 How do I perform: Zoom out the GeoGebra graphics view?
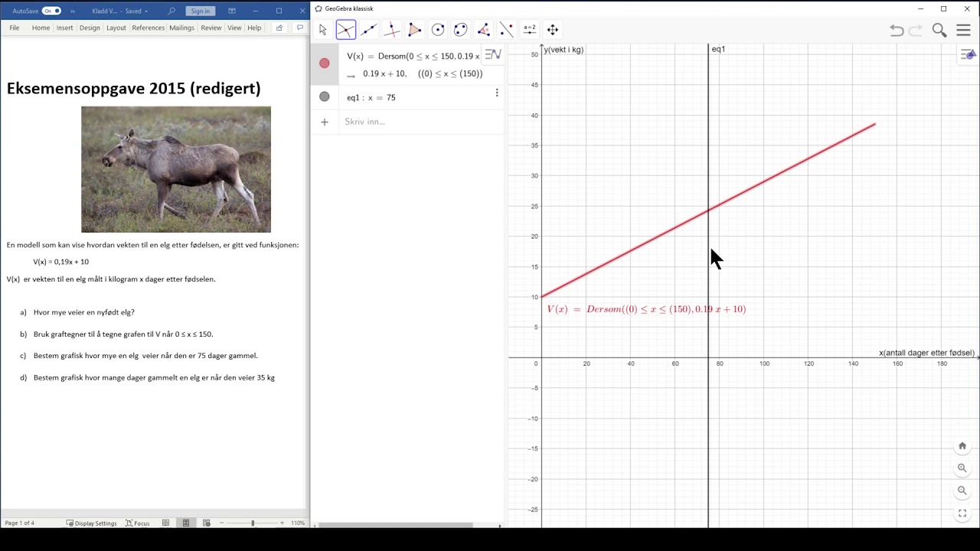click(962, 491)
